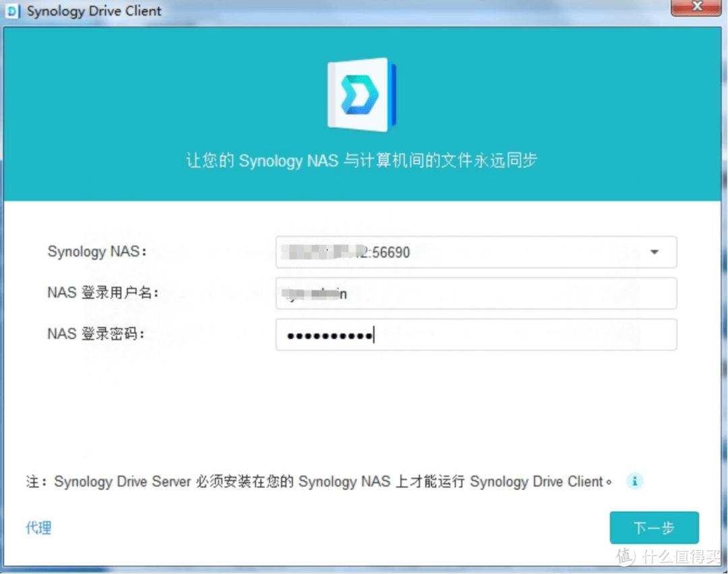This screenshot has height=574, width=728.
Task: Click the teal info icon beside the note
Action: [634, 481]
